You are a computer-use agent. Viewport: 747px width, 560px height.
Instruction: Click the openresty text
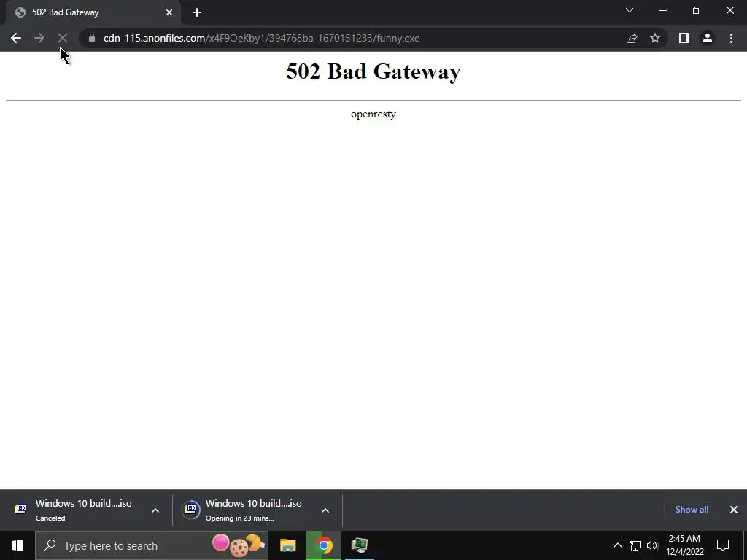373,114
